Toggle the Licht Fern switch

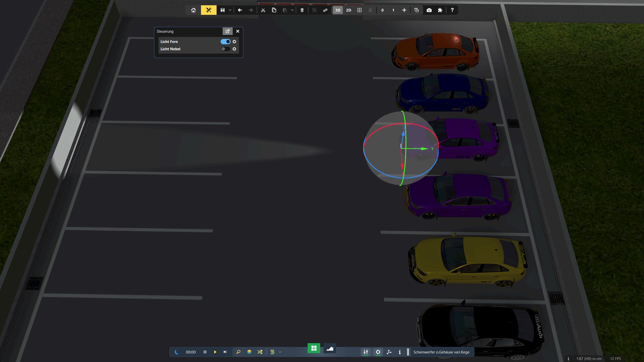225,42
